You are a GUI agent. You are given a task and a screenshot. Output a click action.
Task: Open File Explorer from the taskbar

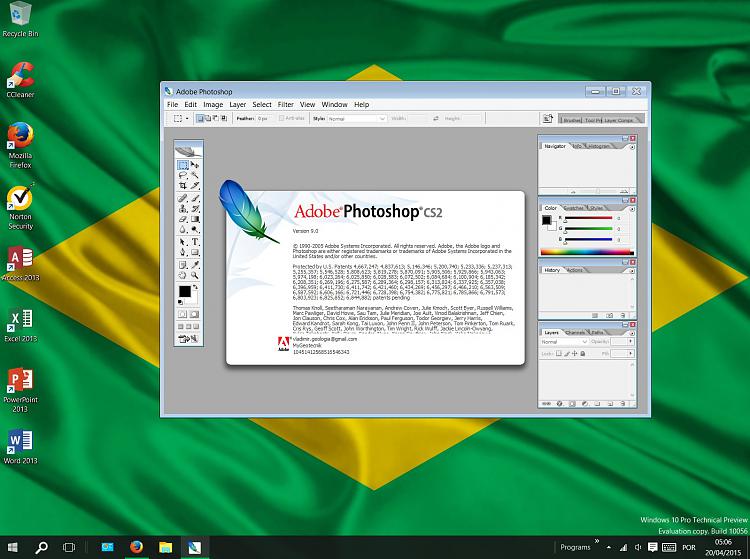tap(165, 547)
